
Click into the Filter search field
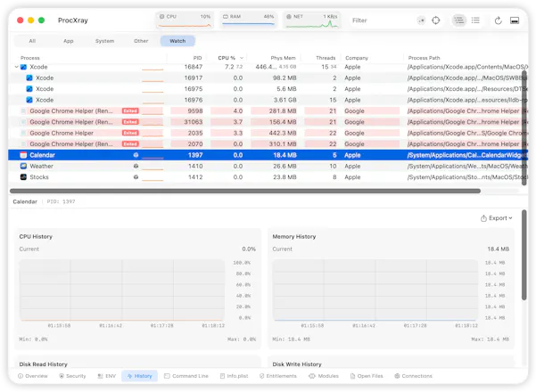pos(382,20)
